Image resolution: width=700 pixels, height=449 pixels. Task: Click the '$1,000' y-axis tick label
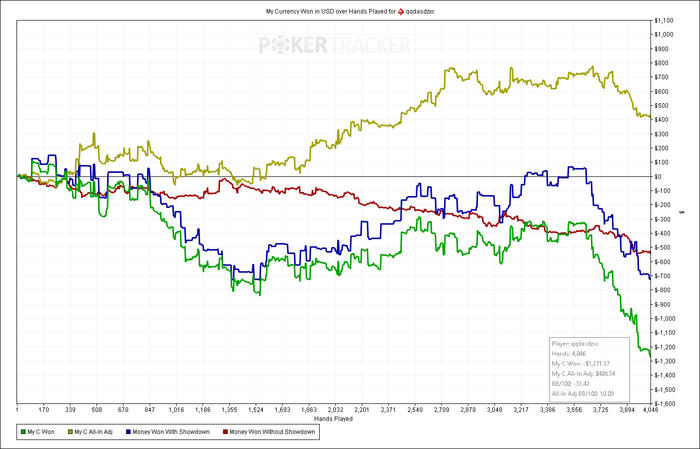point(664,35)
